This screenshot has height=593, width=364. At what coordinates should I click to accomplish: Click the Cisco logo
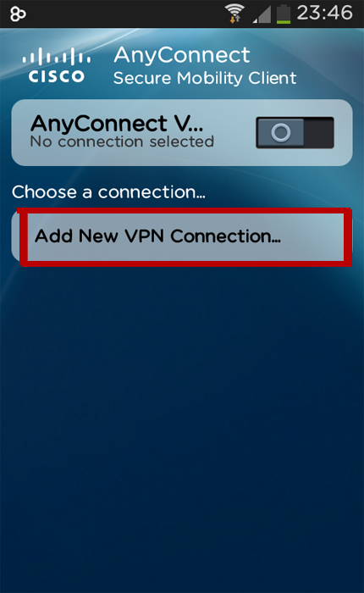pos(57,65)
